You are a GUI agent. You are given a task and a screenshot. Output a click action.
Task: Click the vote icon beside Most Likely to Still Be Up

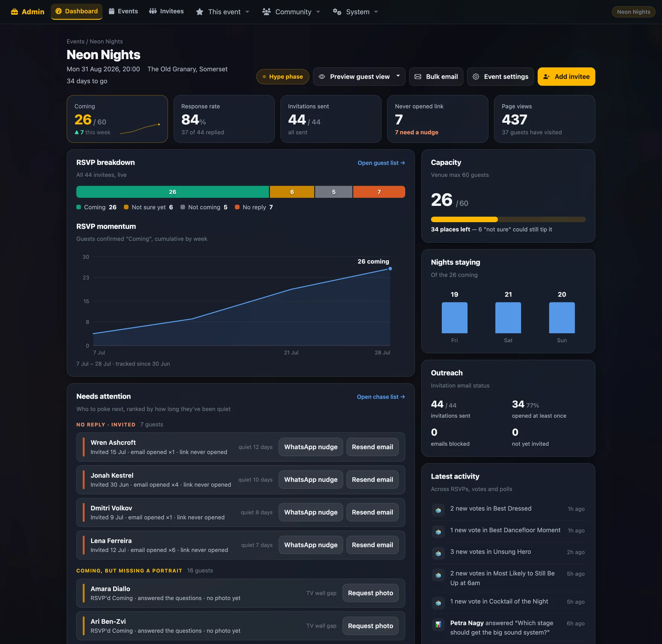pos(438,575)
